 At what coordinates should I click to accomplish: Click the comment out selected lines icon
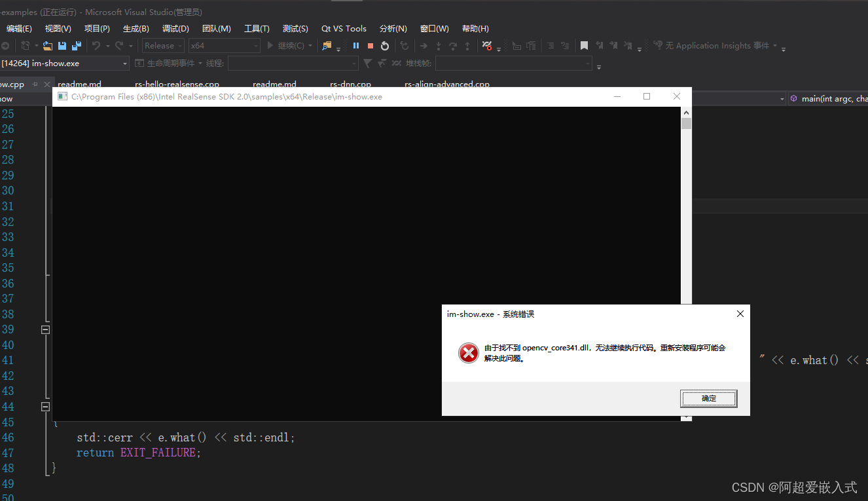[x=551, y=46]
